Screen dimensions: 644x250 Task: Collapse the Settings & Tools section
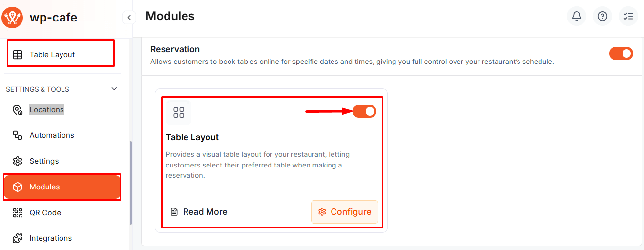(114, 89)
